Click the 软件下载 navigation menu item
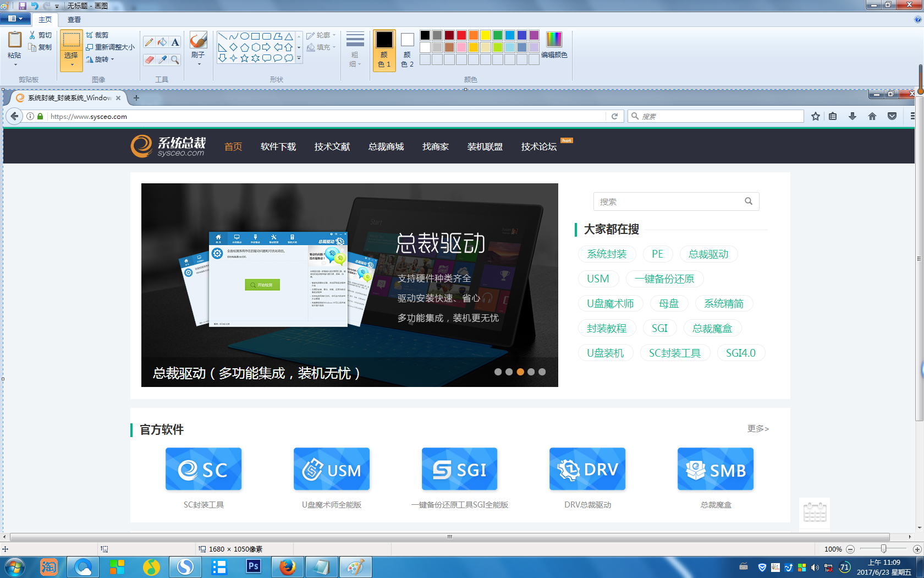This screenshot has height=578, width=924. pyautogui.click(x=278, y=146)
